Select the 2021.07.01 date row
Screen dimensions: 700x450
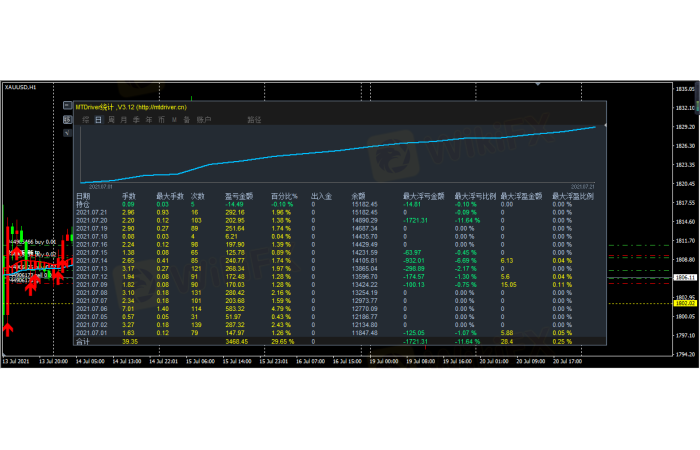point(92,333)
